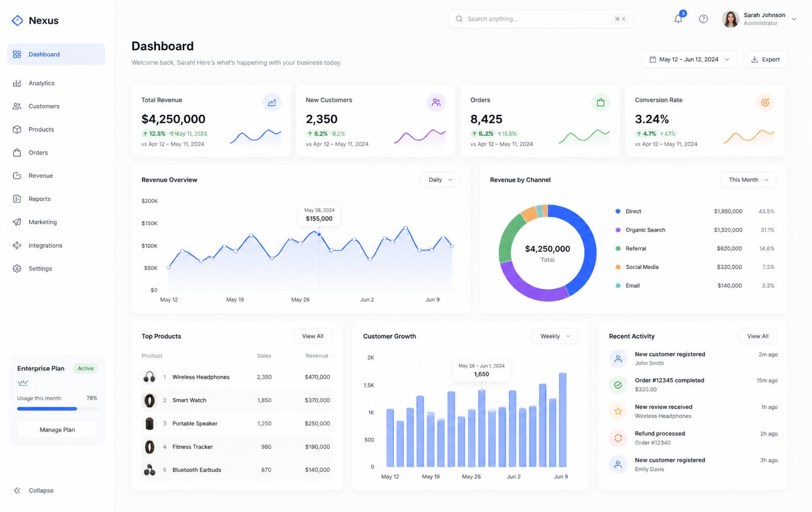Image resolution: width=812 pixels, height=512 pixels.
Task: Click the May 28 data point on revenue chart
Action: [319, 234]
